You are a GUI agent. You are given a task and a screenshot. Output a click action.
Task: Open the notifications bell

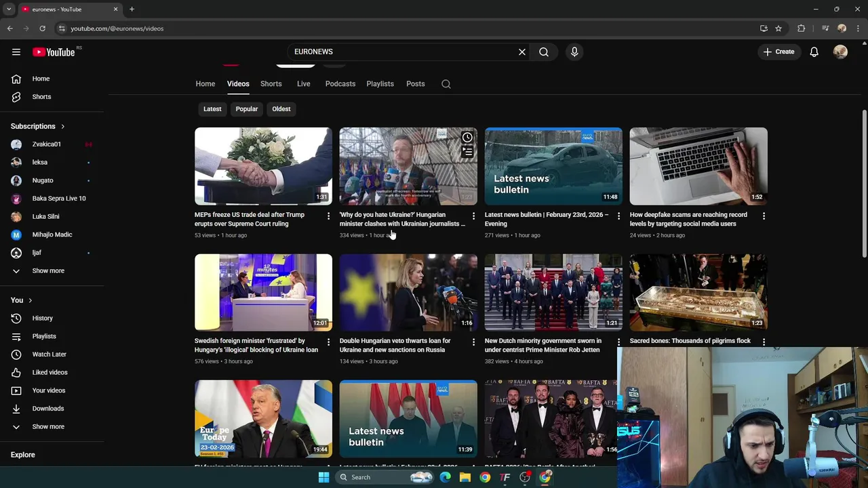814,52
